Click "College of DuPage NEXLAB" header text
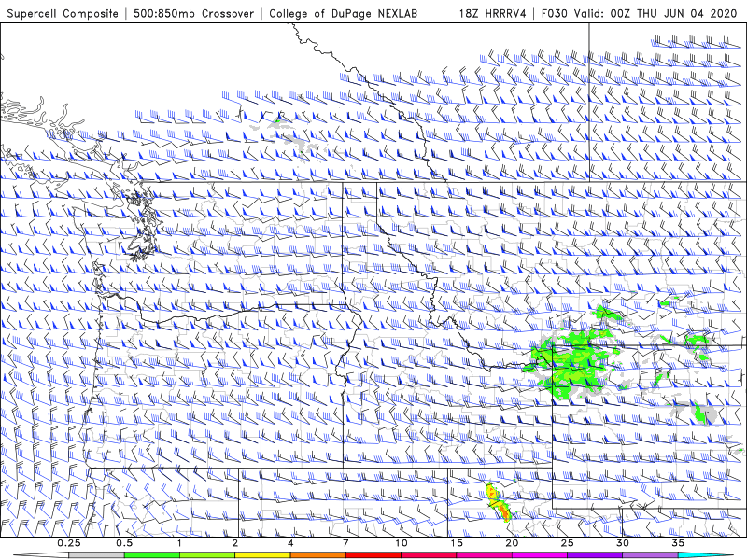 pos(343,13)
